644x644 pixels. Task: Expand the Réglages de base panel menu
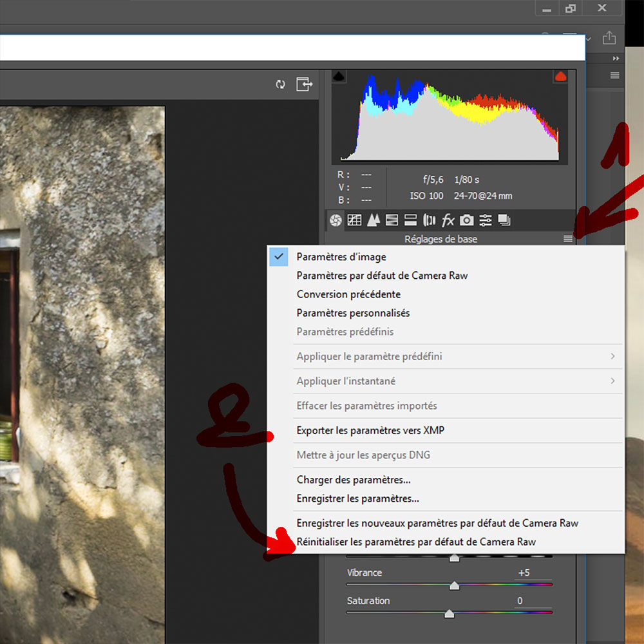pos(567,239)
